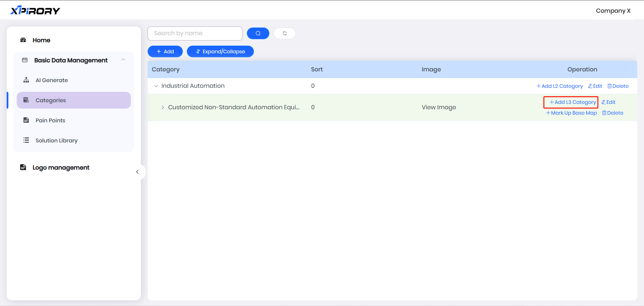
Task: Open the Solution Library page
Action: pos(56,140)
